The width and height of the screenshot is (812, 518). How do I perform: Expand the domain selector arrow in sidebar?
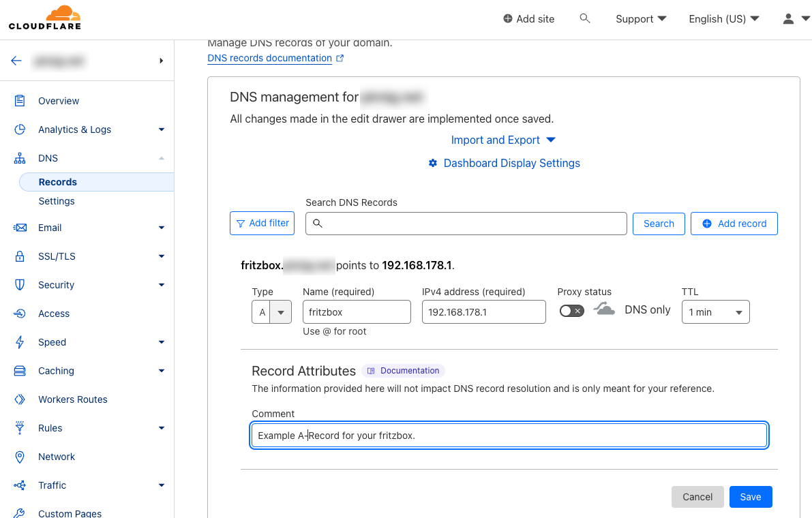(161, 61)
